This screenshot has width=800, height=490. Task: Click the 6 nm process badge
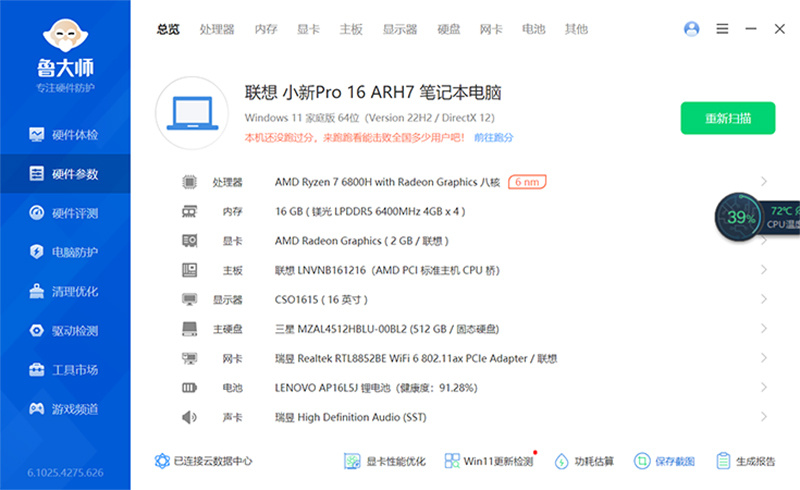(527, 182)
